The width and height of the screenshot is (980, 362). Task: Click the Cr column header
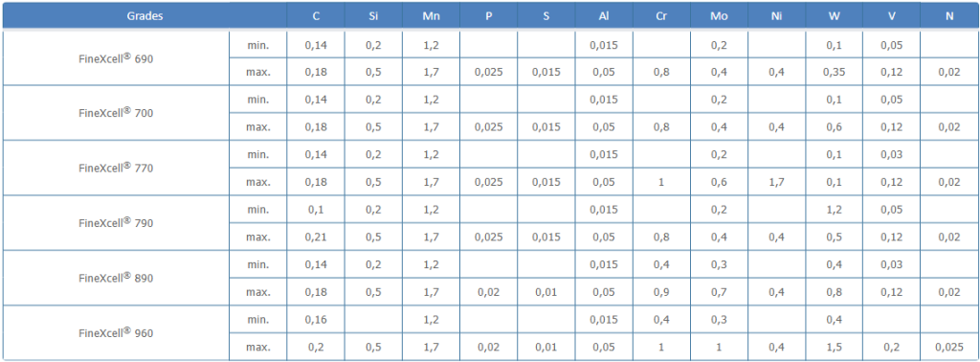661,16
